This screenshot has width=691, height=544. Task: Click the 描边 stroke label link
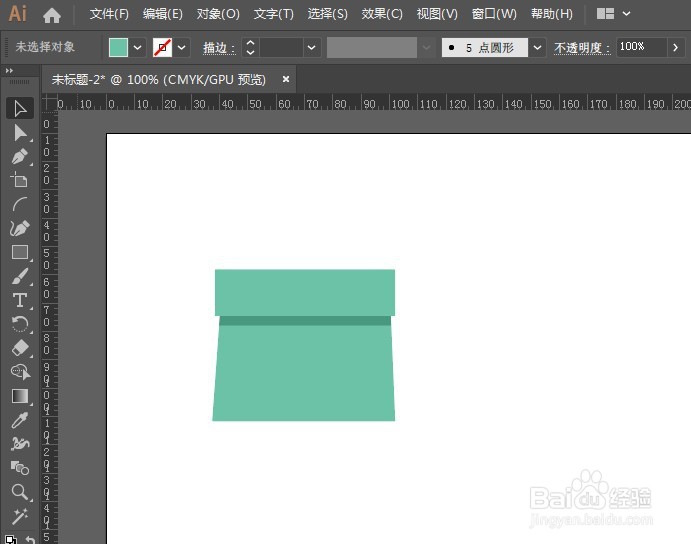(x=219, y=48)
